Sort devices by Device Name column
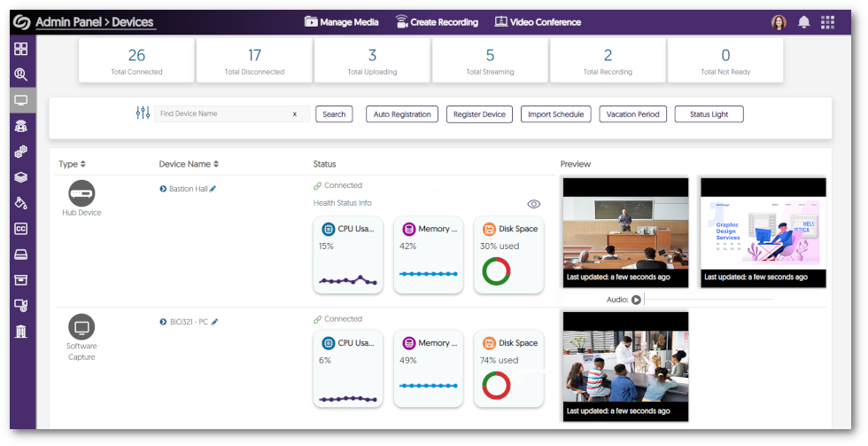This screenshot has width=868, height=446. click(x=189, y=164)
